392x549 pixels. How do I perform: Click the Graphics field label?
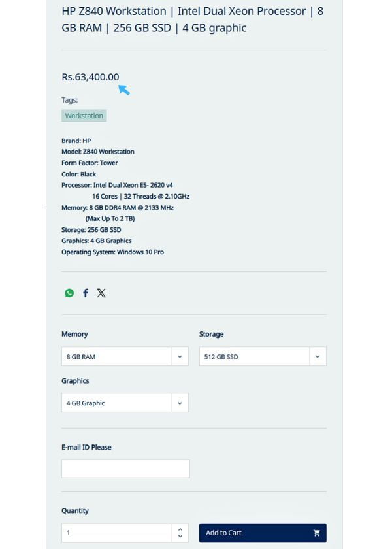(75, 380)
